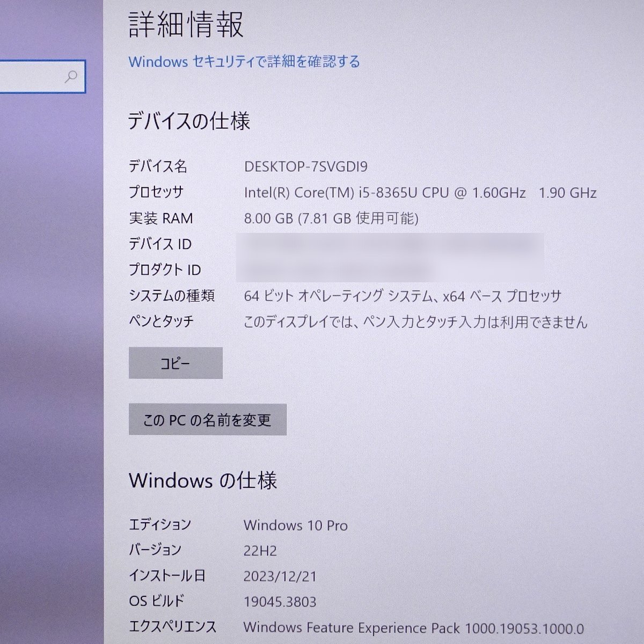Select the device name DESKTOP-7SVGDI9

[306, 166]
